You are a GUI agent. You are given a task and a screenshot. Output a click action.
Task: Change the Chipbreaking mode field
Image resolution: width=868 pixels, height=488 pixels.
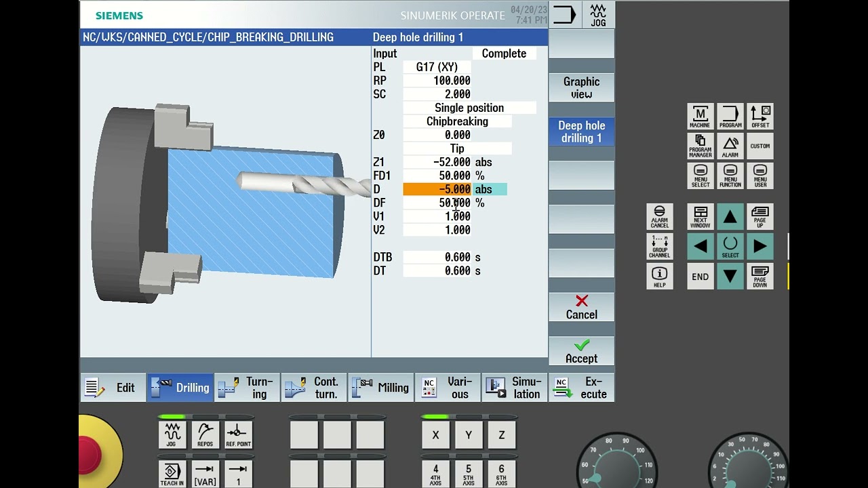tap(457, 121)
